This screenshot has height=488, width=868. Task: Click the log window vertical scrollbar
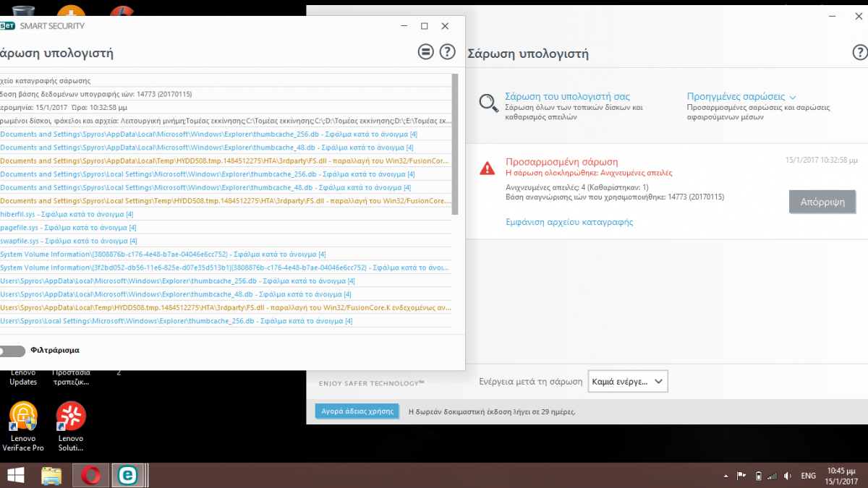point(454,143)
